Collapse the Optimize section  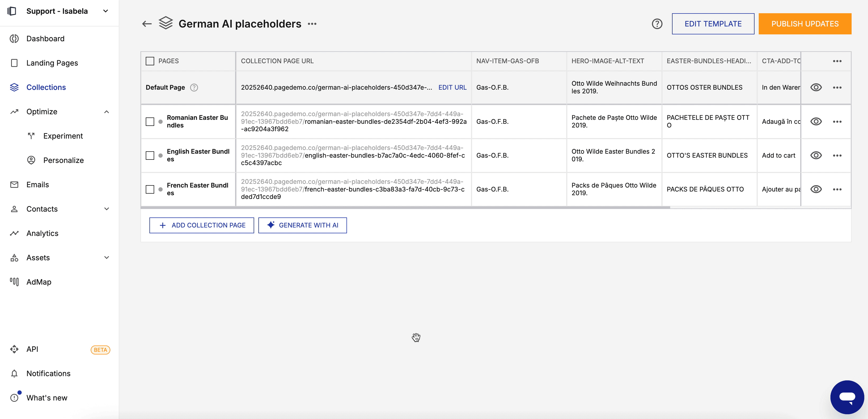(x=107, y=112)
